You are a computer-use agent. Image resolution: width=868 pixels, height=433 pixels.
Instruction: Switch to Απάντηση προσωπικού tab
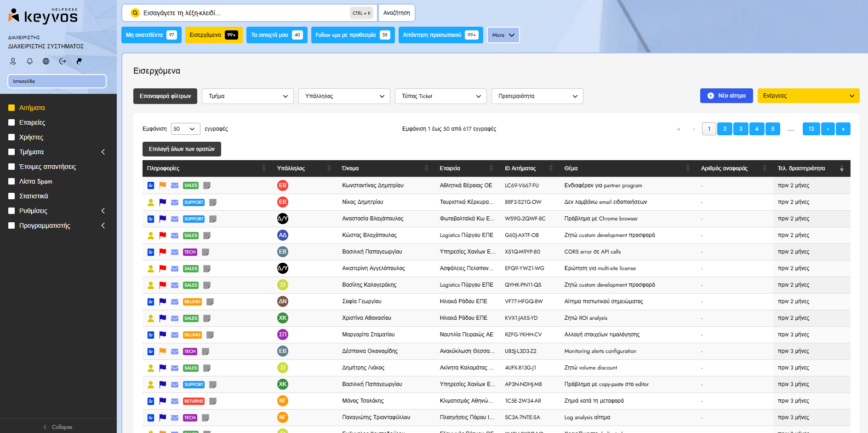click(440, 35)
